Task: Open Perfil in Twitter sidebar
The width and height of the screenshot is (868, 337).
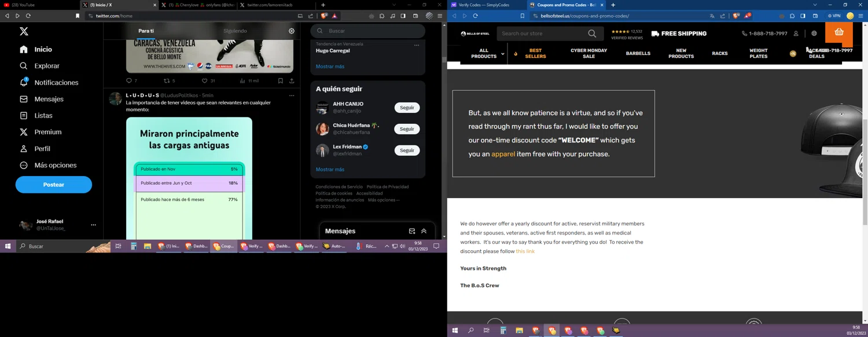Action: click(35, 149)
